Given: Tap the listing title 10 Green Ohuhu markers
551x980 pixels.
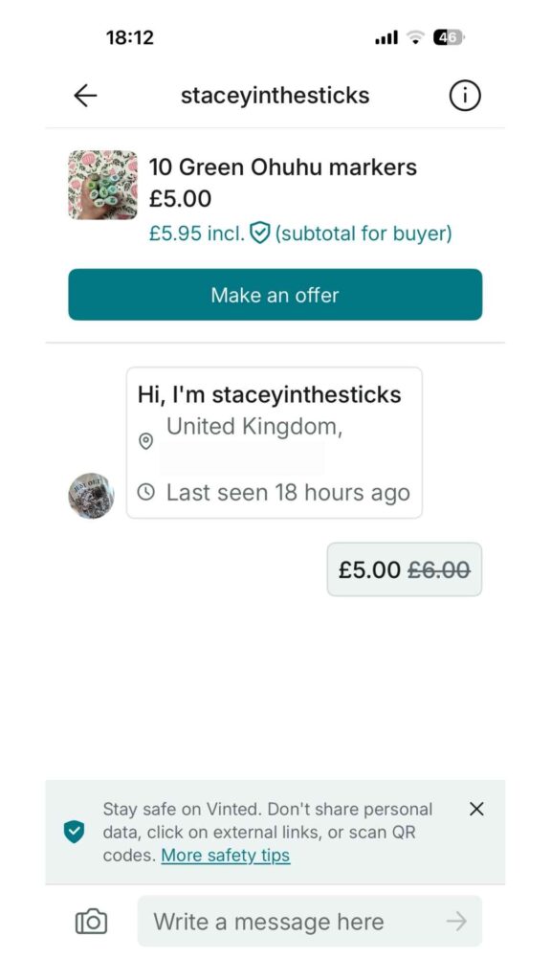Looking at the screenshot, I should (282, 167).
